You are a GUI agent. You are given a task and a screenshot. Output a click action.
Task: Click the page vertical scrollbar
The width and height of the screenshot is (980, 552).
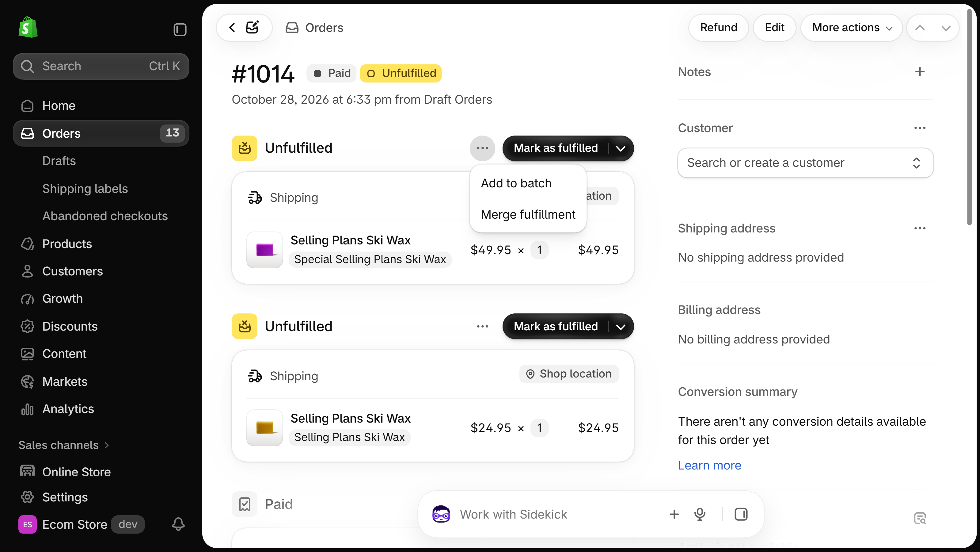[969, 118]
